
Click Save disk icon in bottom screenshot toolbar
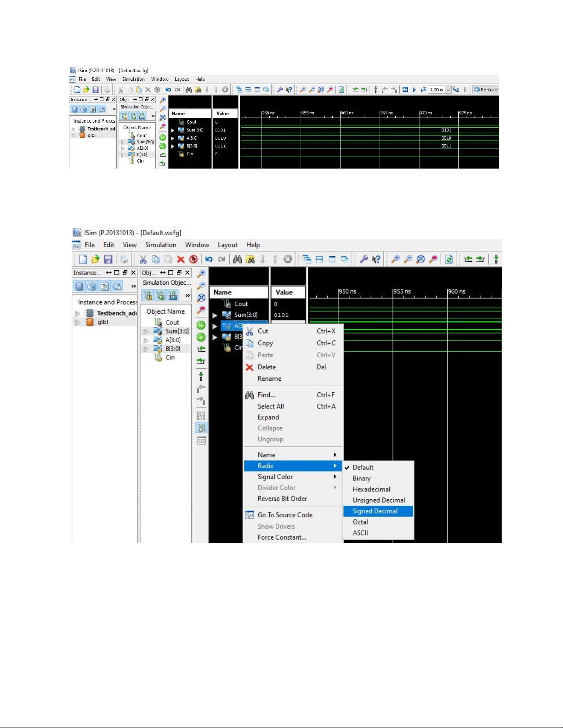(x=108, y=260)
